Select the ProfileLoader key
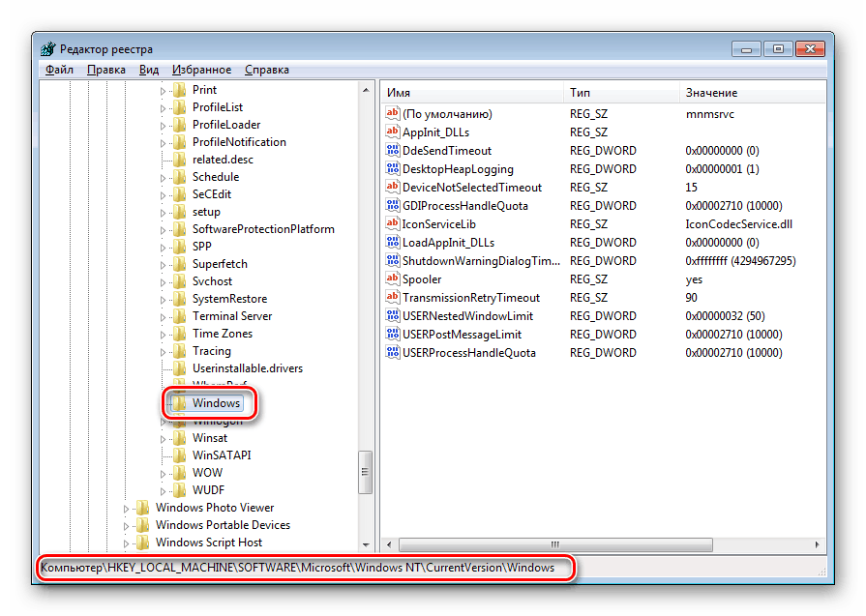This screenshot has width=866, height=616. pyautogui.click(x=226, y=125)
